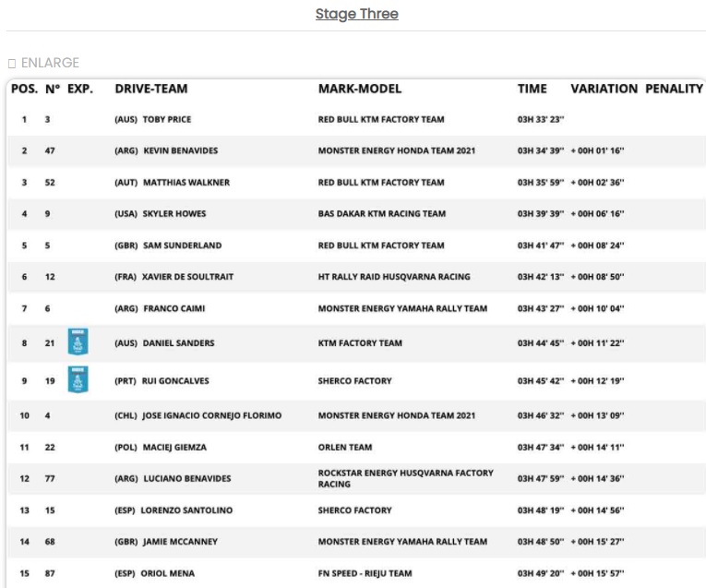Viewport: 706px width, 588px height.
Task: Select the VARIATION column header
Action: (x=604, y=89)
